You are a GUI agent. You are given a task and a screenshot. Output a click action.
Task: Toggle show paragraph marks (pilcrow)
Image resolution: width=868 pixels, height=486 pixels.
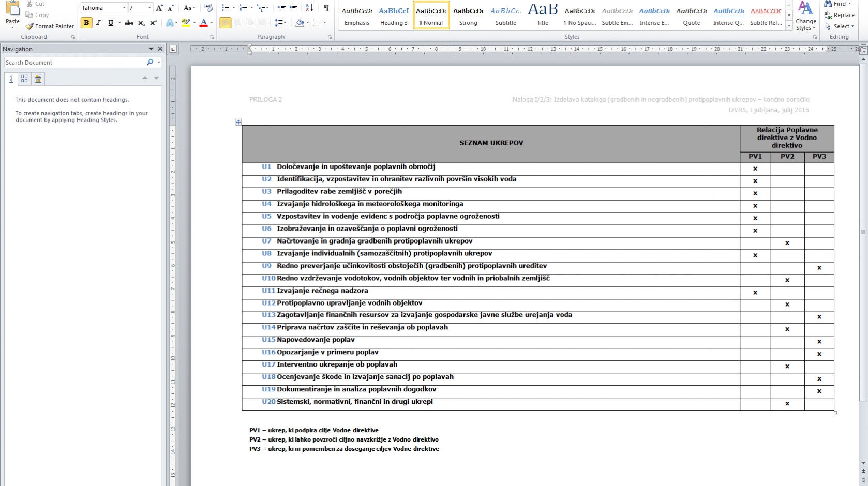[326, 8]
